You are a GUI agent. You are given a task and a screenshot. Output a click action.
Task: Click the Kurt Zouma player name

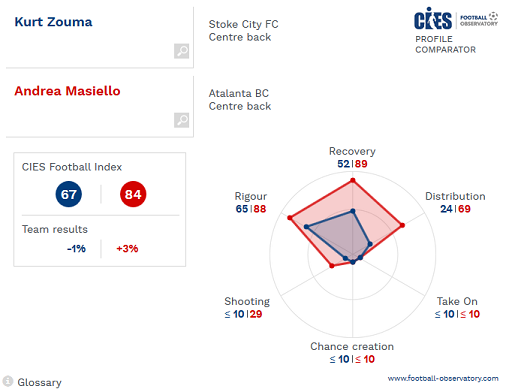tap(53, 22)
